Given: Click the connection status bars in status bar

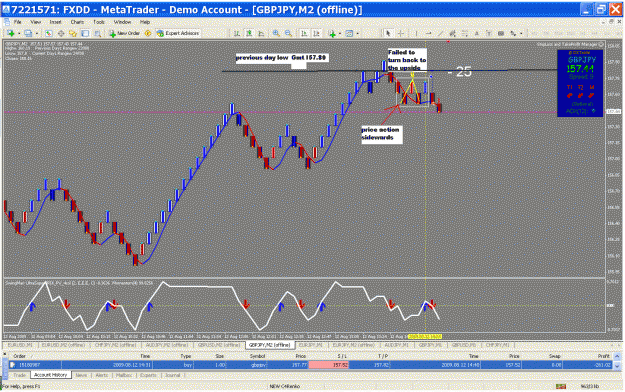Looking at the screenshot, I should coord(561,386).
